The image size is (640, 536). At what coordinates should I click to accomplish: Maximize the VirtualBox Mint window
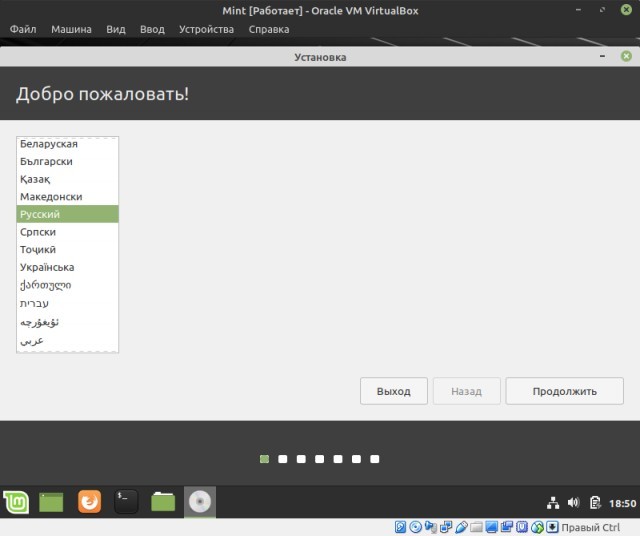pos(602,10)
